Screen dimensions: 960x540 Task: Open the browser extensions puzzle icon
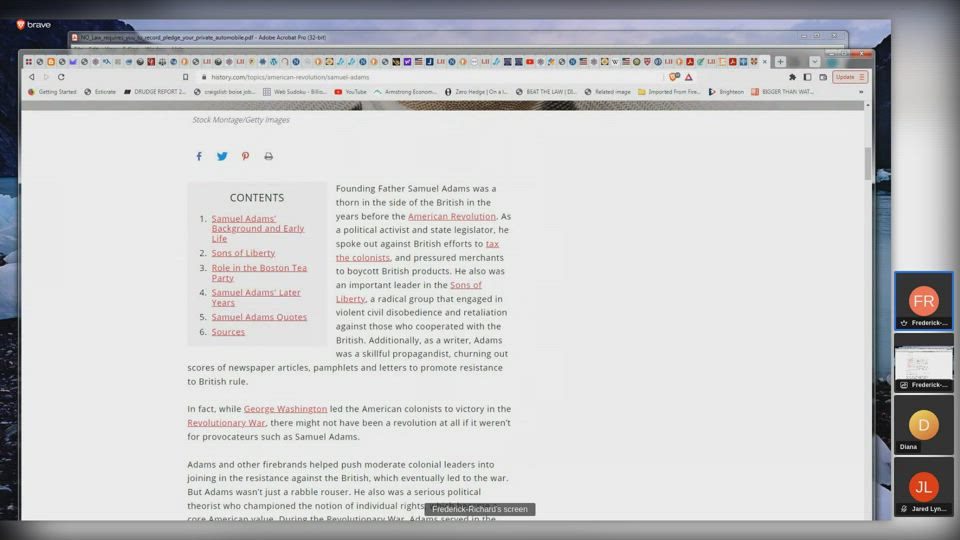792,77
